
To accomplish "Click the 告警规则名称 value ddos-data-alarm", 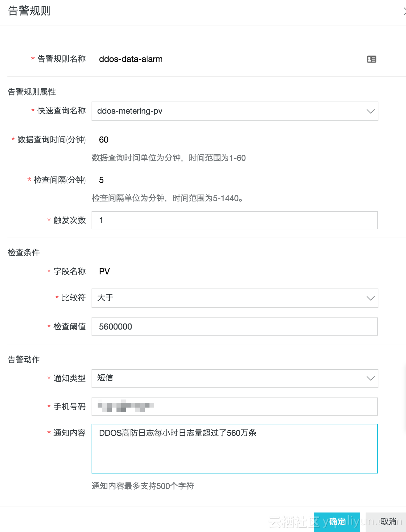I will [131, 59].
